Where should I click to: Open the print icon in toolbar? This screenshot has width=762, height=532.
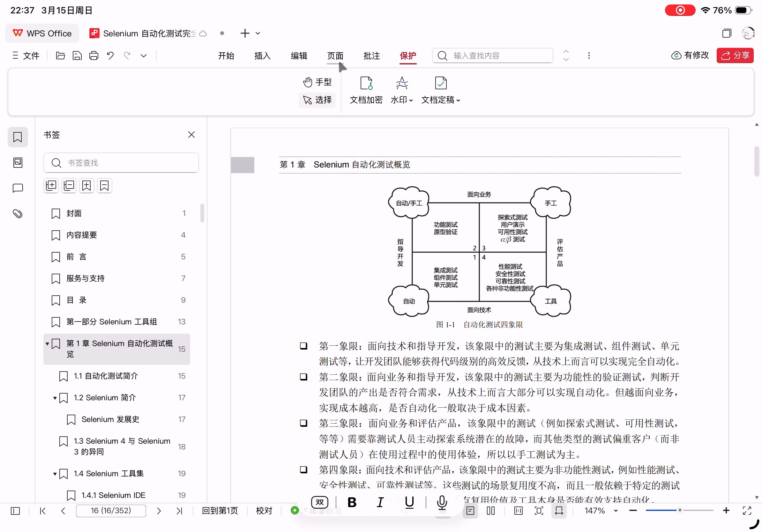[x=93, y=55]
